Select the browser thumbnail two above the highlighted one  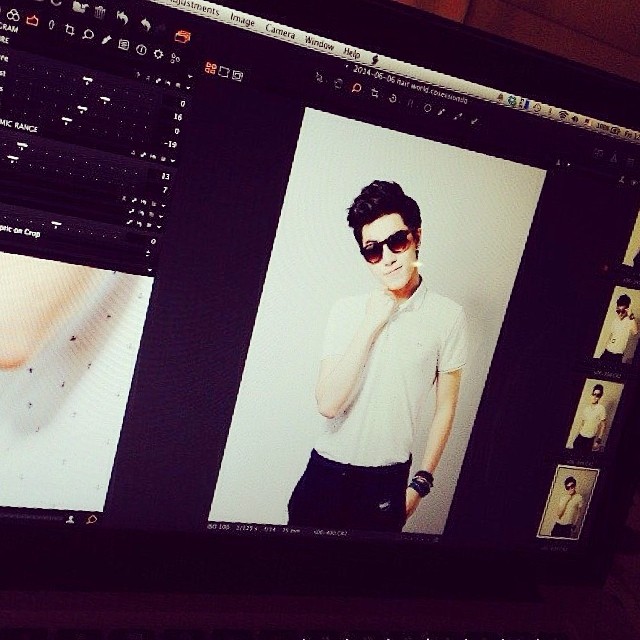[x=617, y=326]
